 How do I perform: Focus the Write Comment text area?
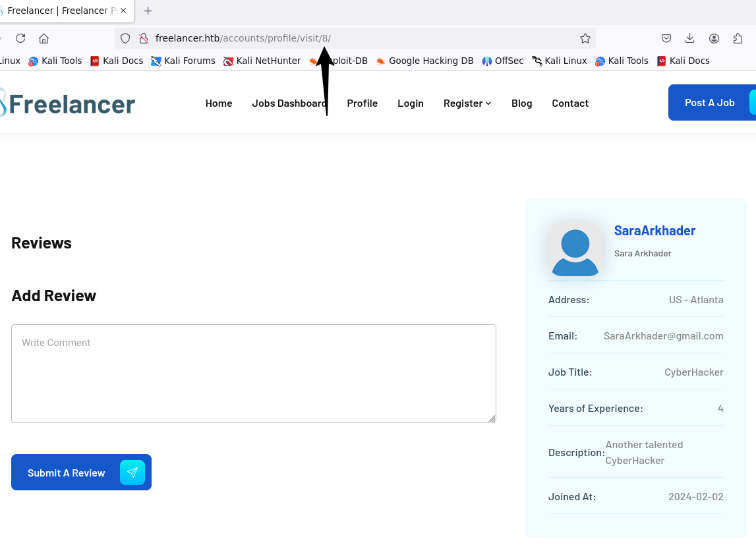tap(254, 374)
